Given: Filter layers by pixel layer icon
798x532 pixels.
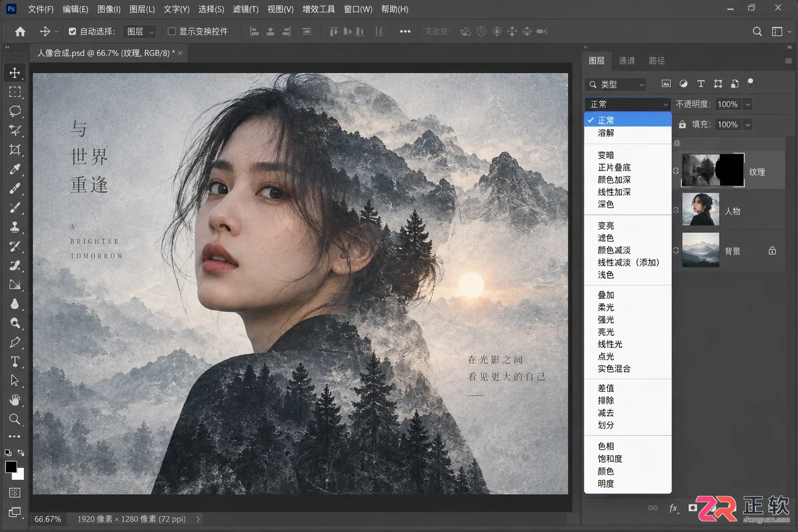Looking at the screenshot, I should (666, 84).
